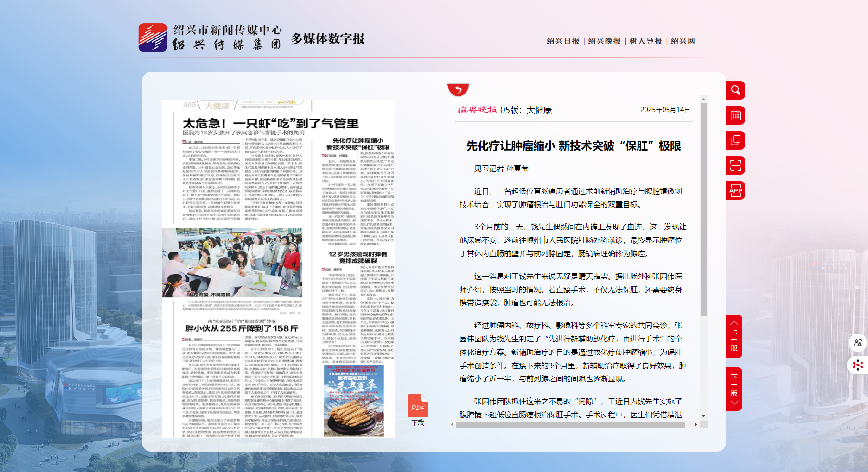Go to next page with 下一版
868x472 pixels.
(734, 389)
